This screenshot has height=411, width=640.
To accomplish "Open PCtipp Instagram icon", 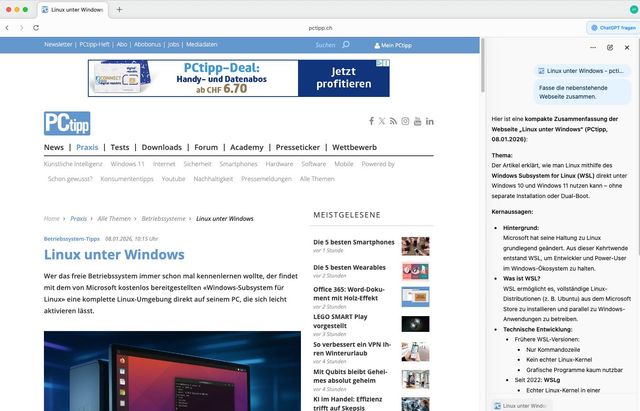I will click(405, 121).
